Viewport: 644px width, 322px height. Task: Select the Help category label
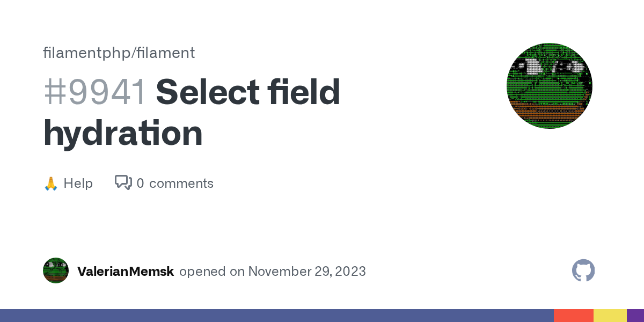coord(78,184)
